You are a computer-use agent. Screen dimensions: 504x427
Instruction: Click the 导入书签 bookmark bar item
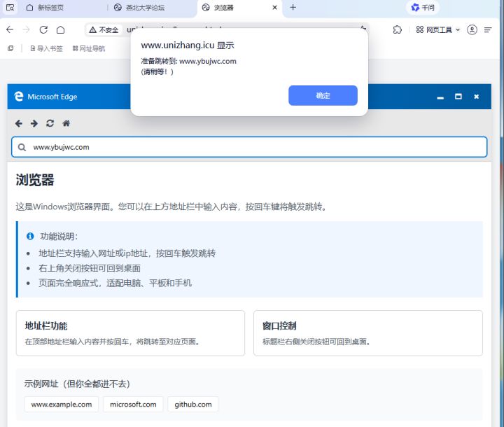click(x=46, y=48)
